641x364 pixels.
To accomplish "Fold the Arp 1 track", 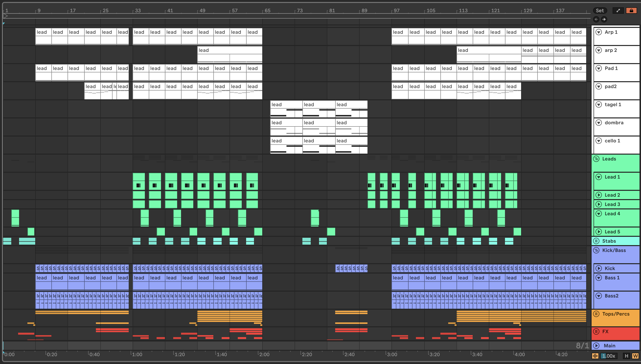I will click(598, 32).
